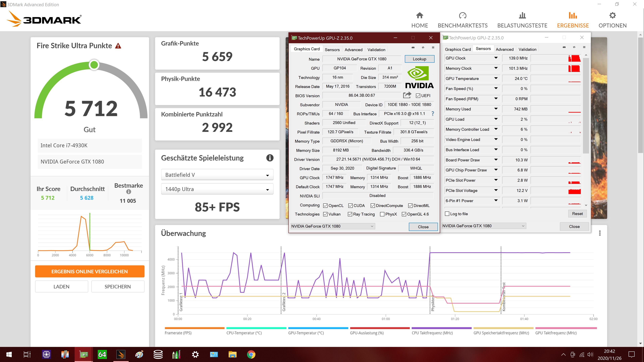Expand GPU Clock sensor dropdown
The height and width of the screenshot is (362, 644).
pyautogui.click(x=496, y=58)
